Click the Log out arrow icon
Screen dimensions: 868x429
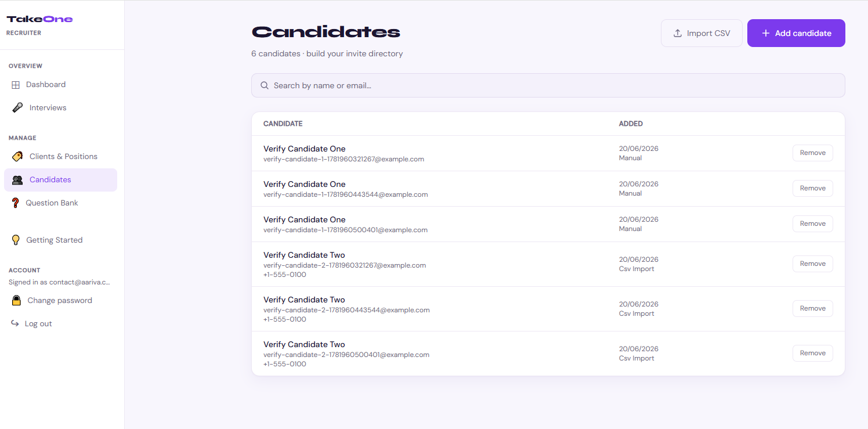pos(15,323)
